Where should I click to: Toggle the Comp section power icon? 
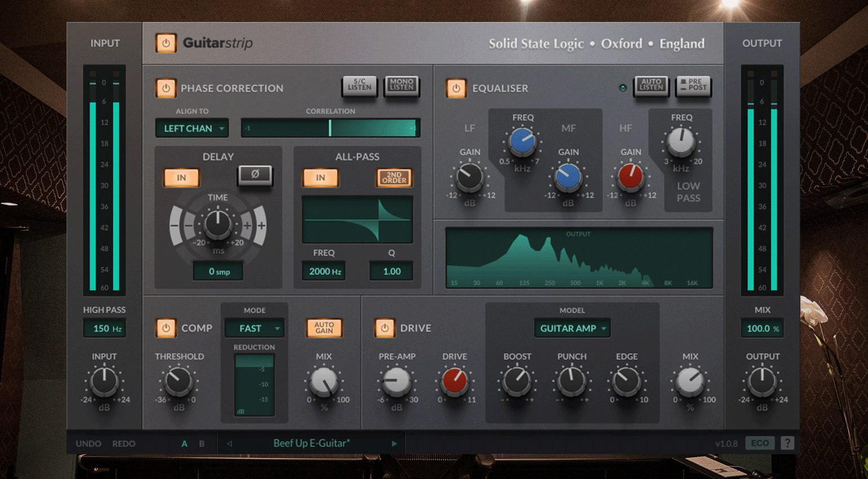166,328
